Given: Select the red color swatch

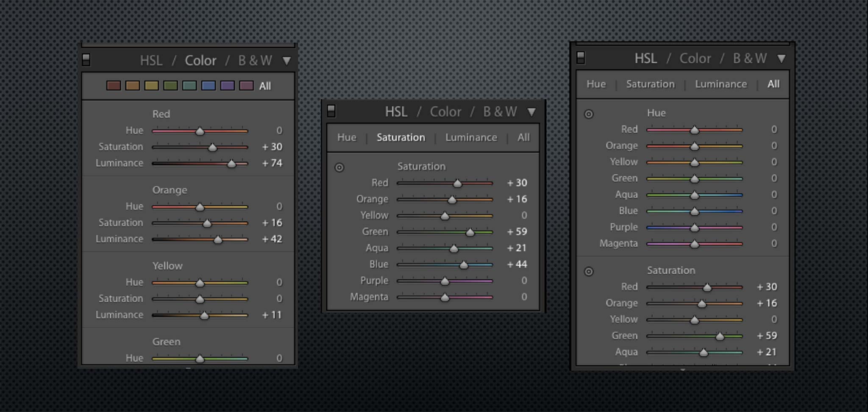Looking at the screenshot, I should coord(113,86).
